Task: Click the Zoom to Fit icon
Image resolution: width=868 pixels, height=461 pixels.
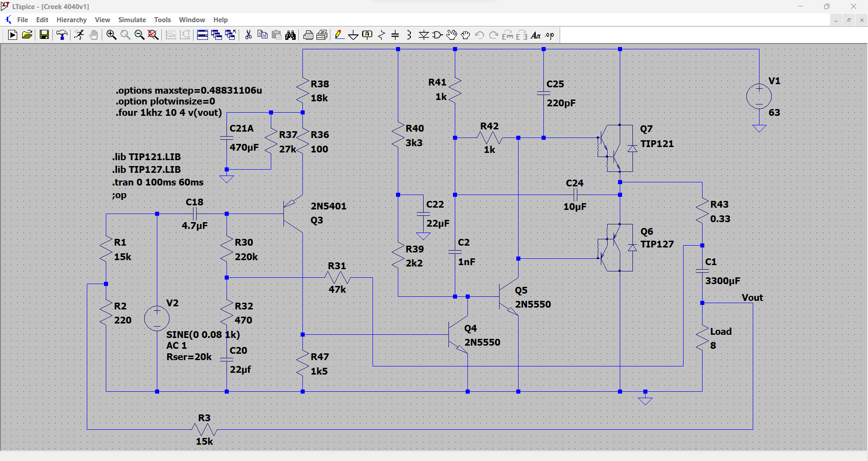Action: [x=153, y=35]
